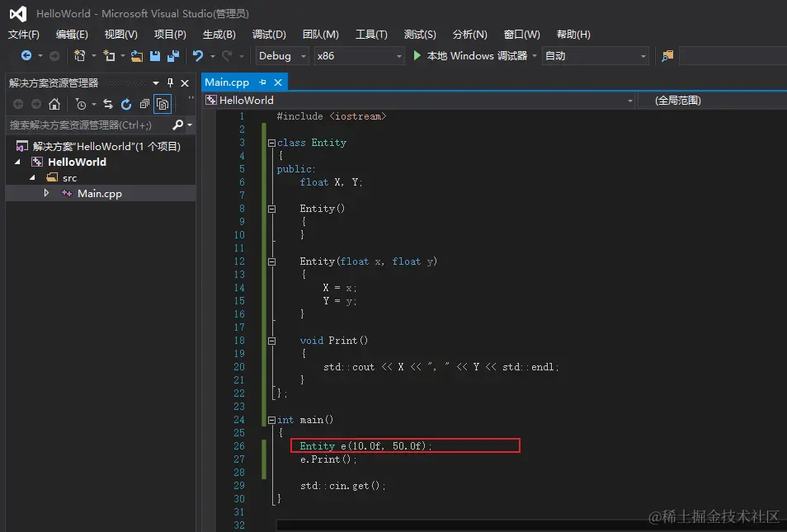The height and width of the screenshot is (532, 787).
Task: Collapse all in Solution Explorer
Action: (x=144, y=104)
